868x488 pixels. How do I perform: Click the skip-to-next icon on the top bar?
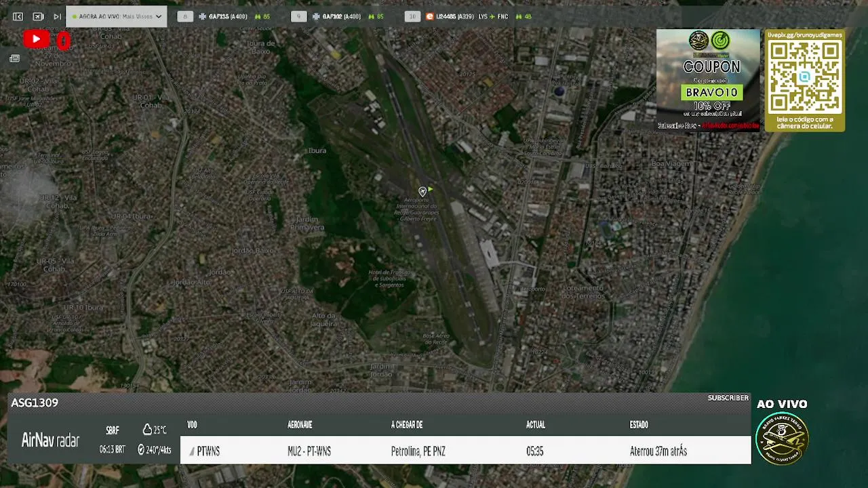[58, 16]
